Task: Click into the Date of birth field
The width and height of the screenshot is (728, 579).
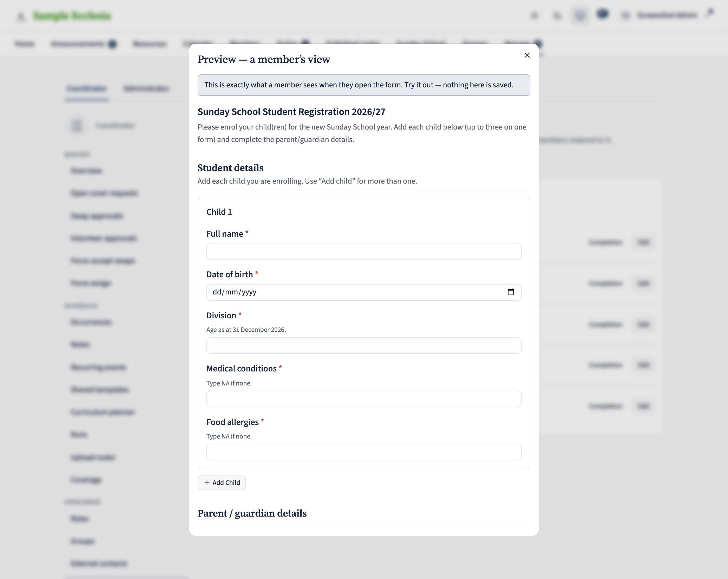Action: (x=364, y=292)
